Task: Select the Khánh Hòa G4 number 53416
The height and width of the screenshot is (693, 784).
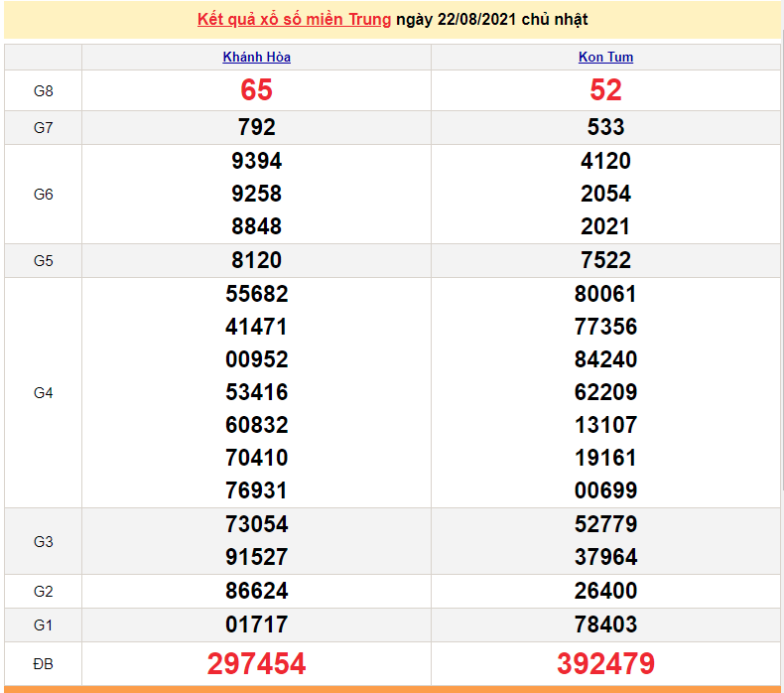Action: point(256,392)
